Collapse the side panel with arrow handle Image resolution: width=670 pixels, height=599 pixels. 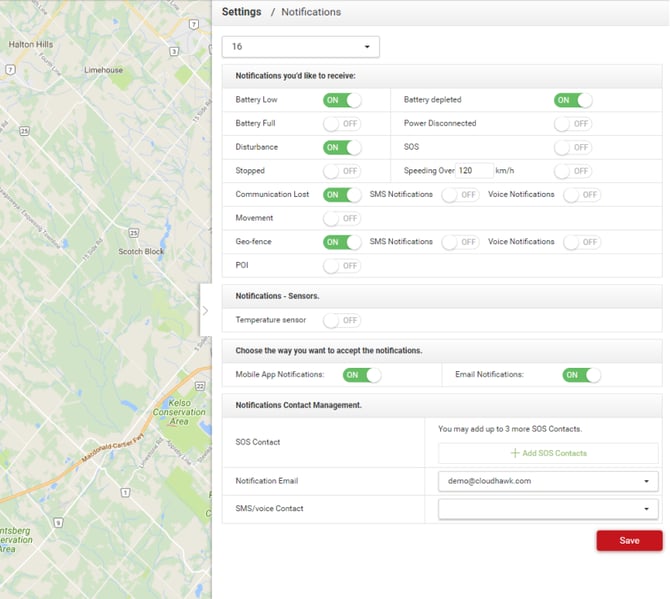[205, 310]
